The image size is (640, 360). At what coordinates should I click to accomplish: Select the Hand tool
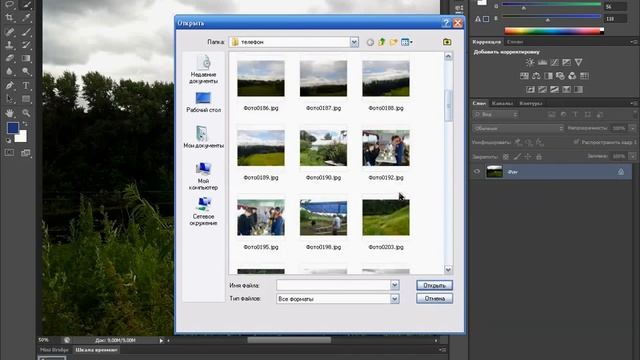coord(9,113)
